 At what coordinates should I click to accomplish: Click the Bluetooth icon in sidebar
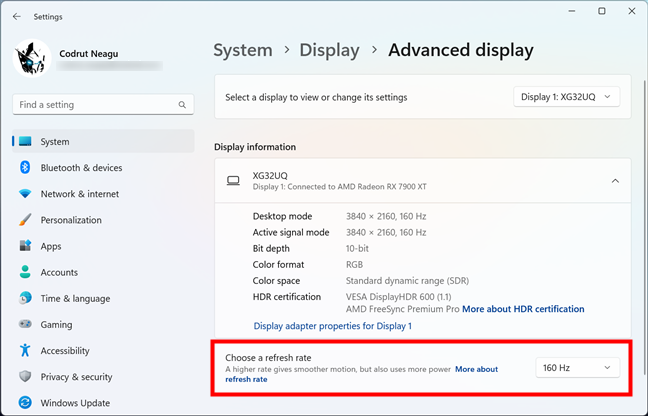25,168
